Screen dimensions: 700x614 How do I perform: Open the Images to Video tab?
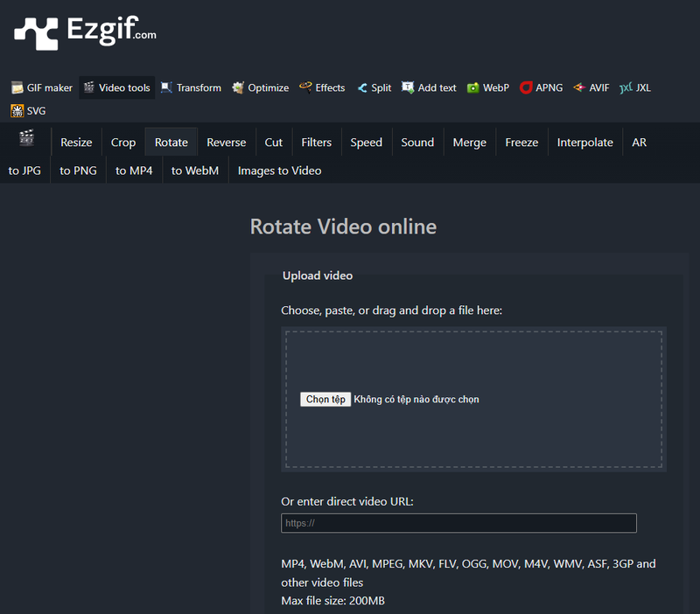(x=279, y=171)
